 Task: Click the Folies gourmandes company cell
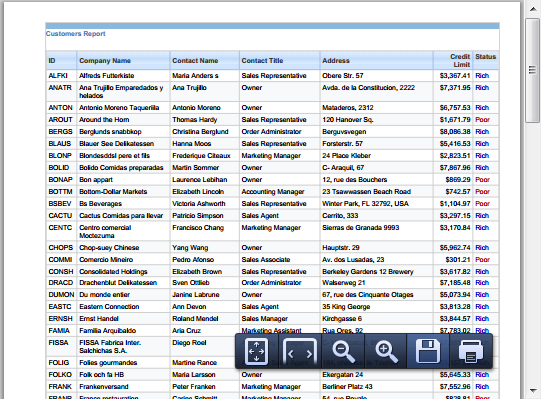tap(123, 363)
